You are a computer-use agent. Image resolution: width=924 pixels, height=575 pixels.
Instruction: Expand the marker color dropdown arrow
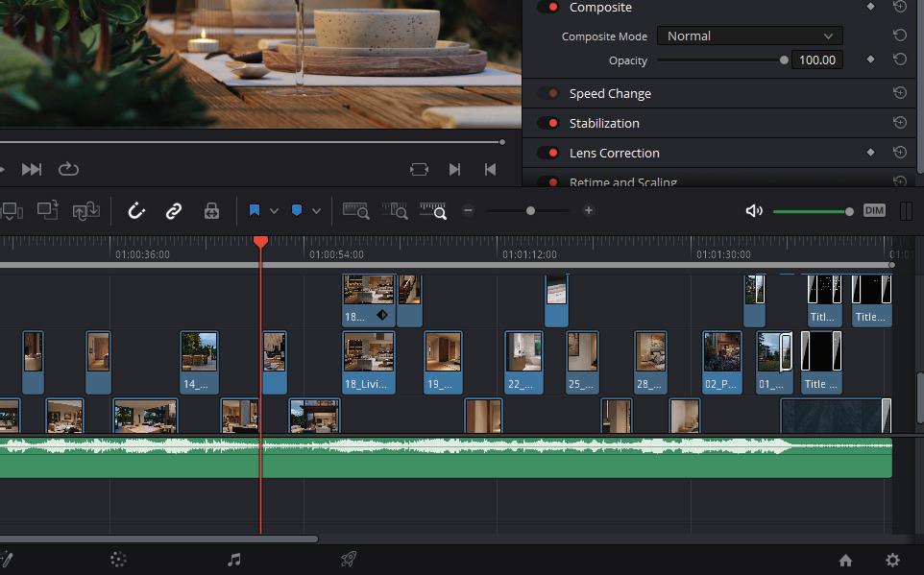point(316,211)
